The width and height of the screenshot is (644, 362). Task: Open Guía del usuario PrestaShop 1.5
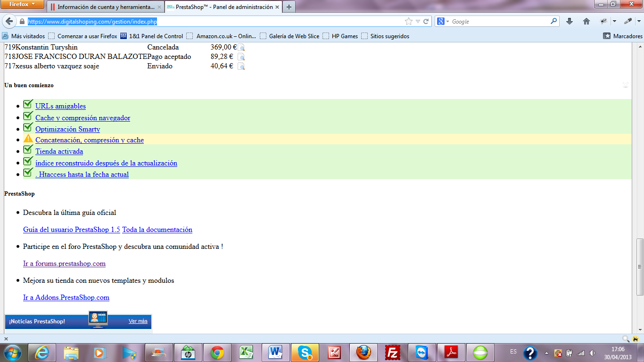[72, 230]
